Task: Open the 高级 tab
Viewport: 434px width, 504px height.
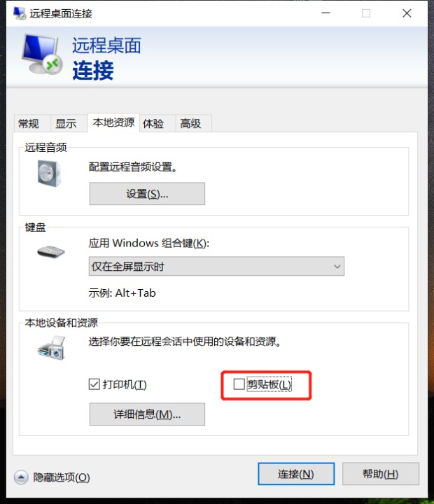Action: pos(190,123)
